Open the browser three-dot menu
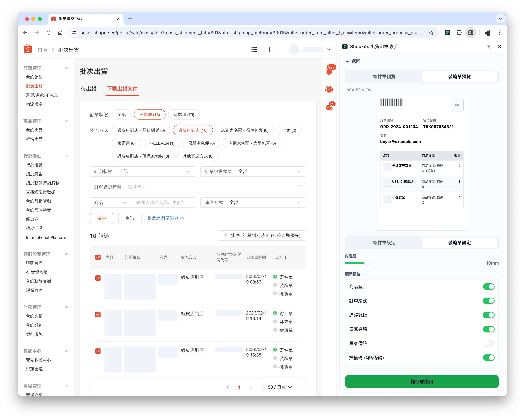The height and width of the screenshot is (420, 525). click(500, 33)
